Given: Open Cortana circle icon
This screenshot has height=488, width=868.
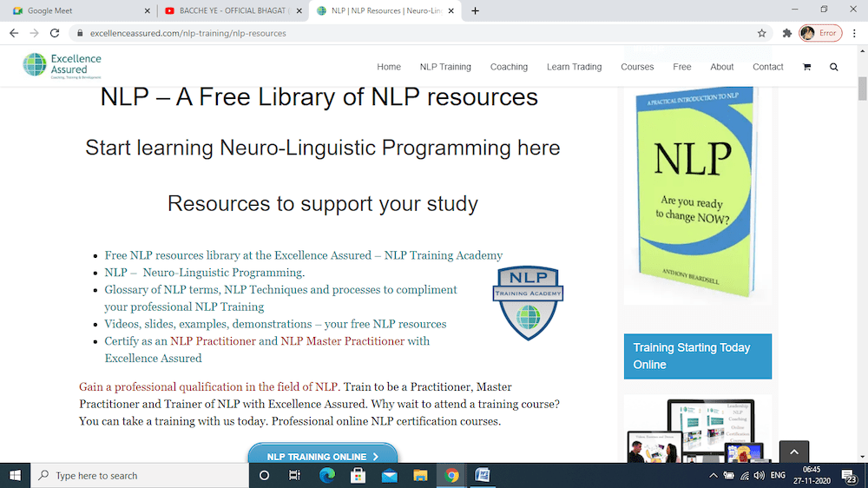Looking at the screenshot, I should point(264,475).
